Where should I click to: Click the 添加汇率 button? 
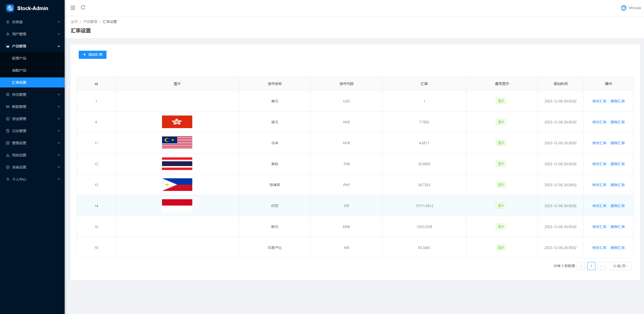coord(93,55)
